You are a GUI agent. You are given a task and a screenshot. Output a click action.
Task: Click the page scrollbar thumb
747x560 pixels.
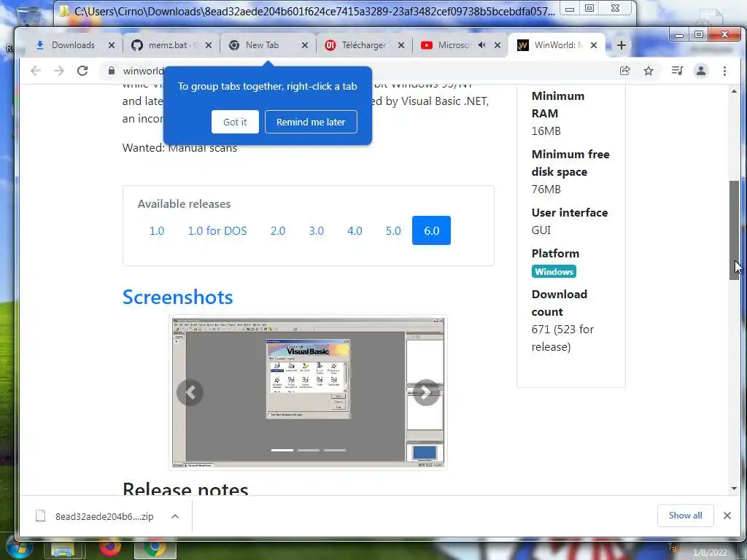point(734,230)
